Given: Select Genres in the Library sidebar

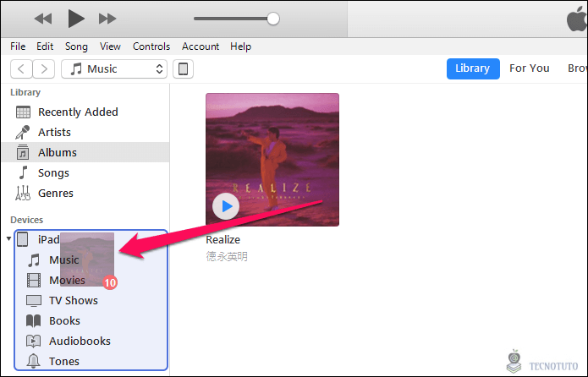Looking at the screenshot, I should (x=85, y=193).
